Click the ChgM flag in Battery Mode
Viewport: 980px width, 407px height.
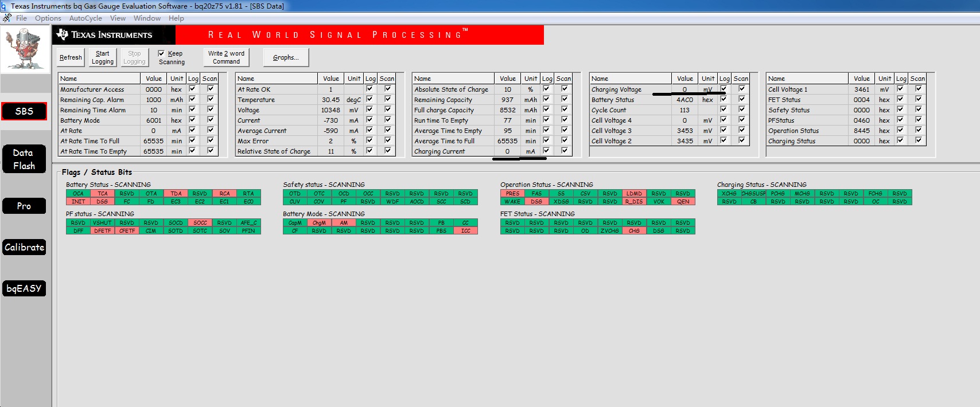click(x=320, y=223)
